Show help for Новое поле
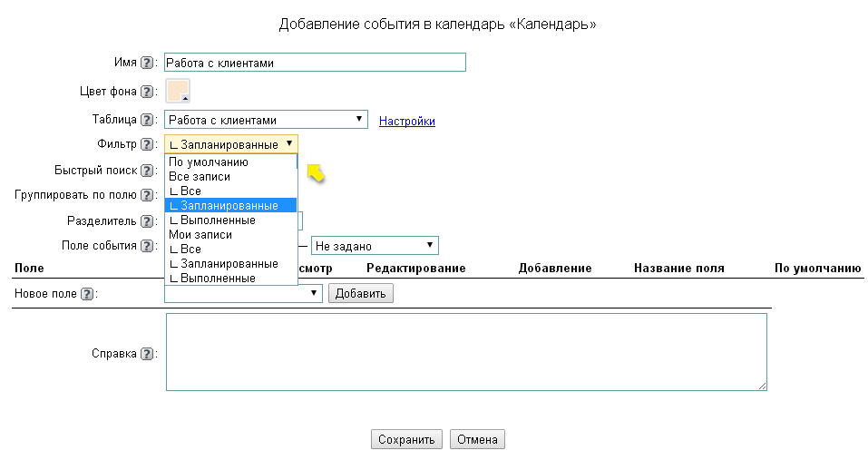The image size is (868, 470). [x=87, y=294]
